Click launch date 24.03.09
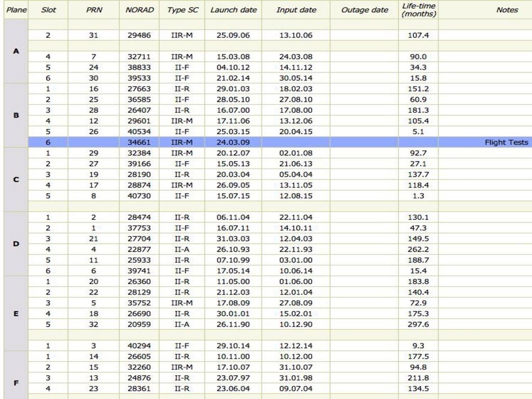Screen dimensions: 532x399 click(x=233, y=142)
